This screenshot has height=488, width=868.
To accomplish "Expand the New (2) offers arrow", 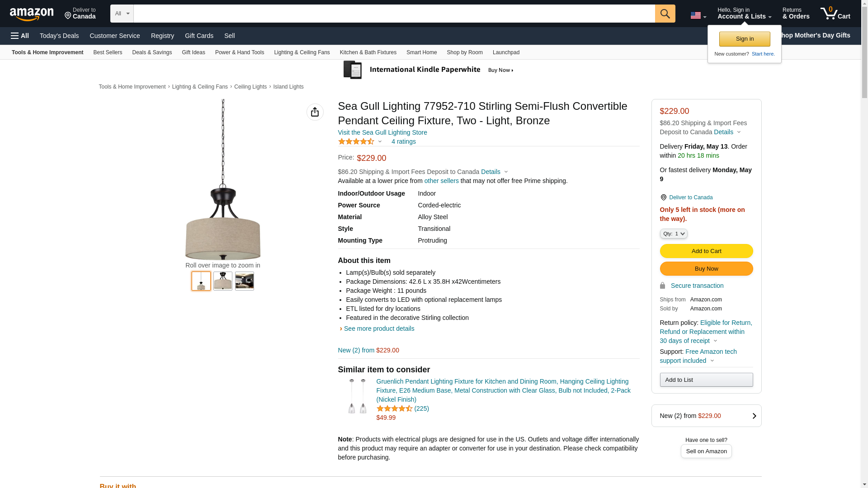I will (x=754, y=416).
